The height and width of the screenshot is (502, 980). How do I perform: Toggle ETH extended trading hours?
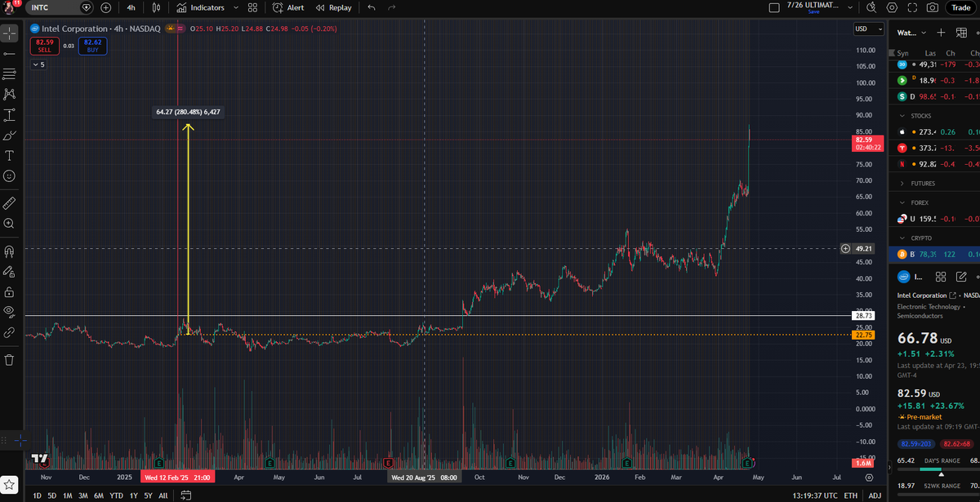(x=851, y=495)
